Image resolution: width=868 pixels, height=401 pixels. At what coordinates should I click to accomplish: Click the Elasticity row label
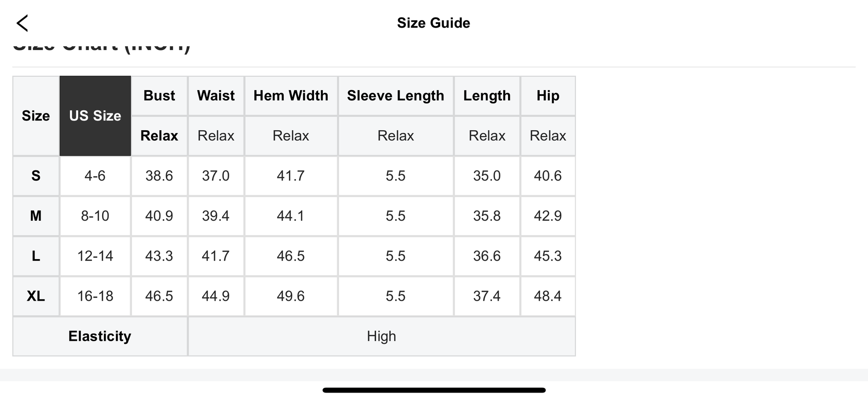100,336
